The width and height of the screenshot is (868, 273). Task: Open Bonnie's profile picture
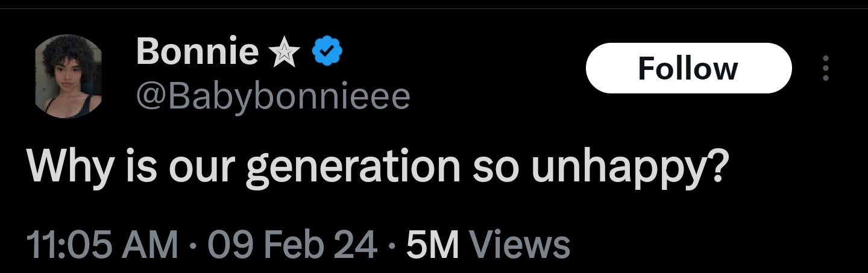point(68,76)
